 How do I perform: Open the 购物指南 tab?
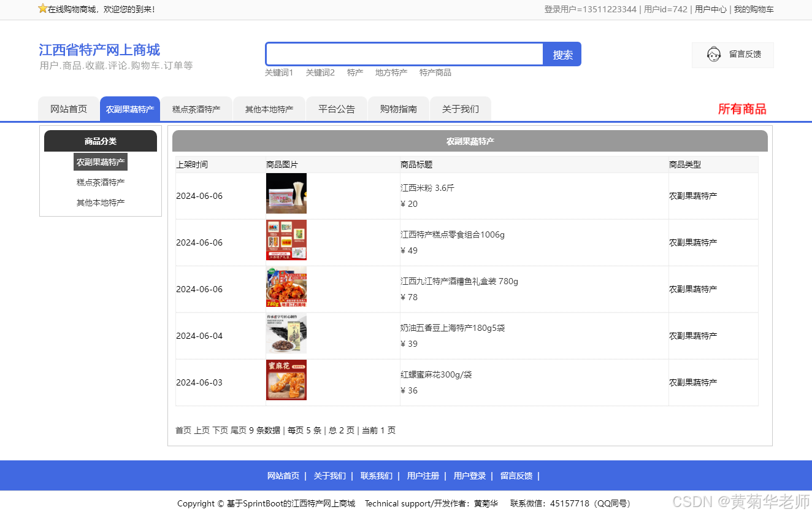(x=399, y=109)
